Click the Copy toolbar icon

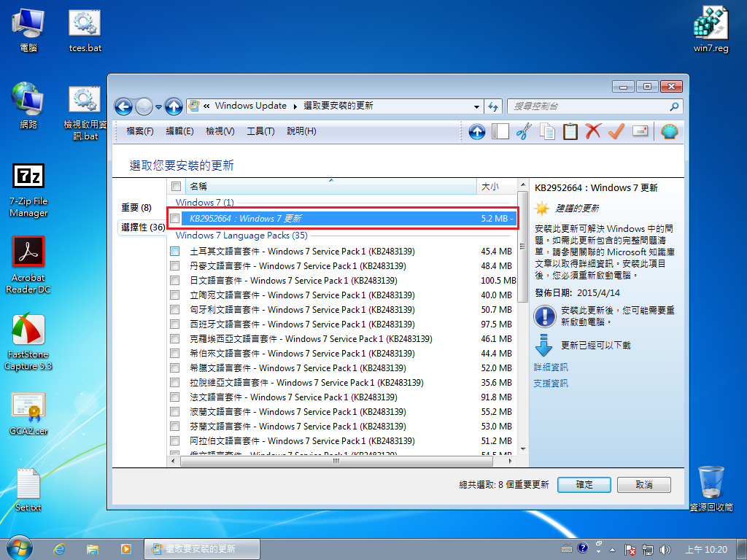tap(547, 131)
